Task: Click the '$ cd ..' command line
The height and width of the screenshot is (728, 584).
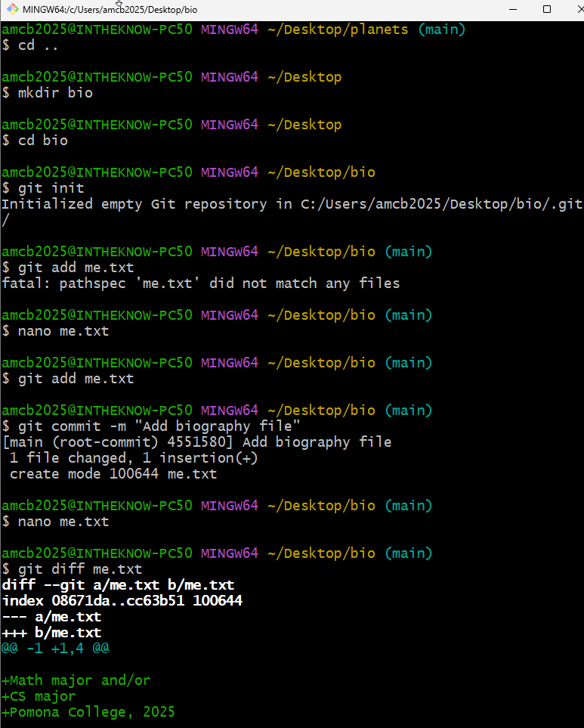Action: (x=30, y=45)
